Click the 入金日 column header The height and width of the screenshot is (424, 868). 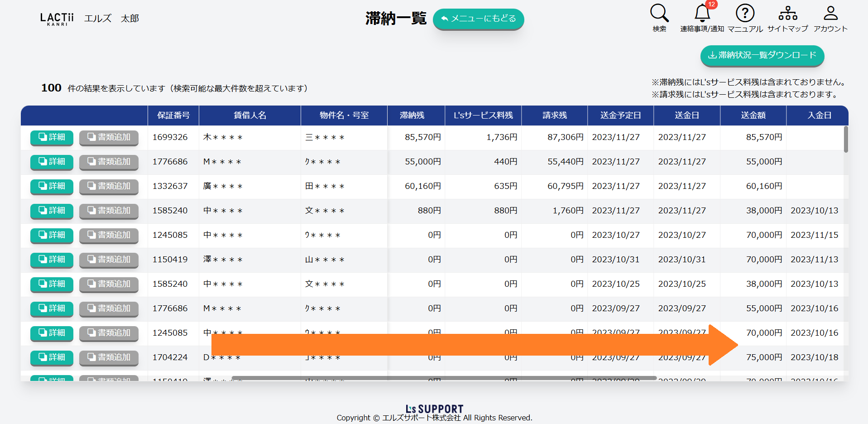(819, 116)
